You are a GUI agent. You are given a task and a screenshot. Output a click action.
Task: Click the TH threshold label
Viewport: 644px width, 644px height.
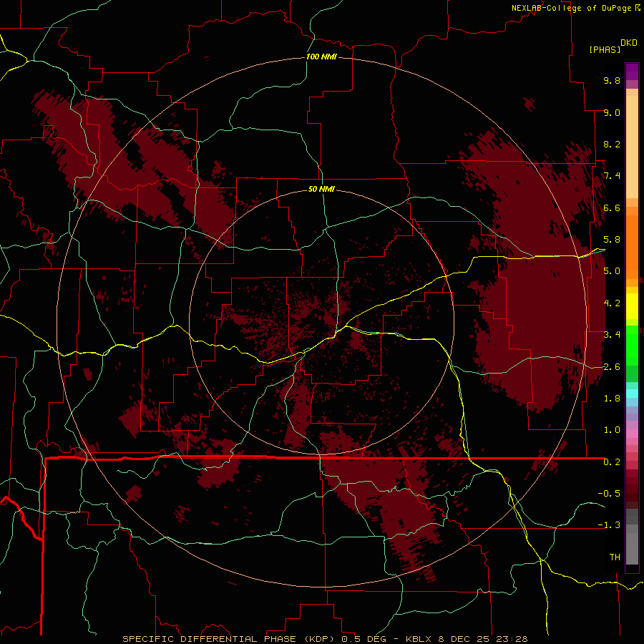pyautogui.click(x=615, y=557)
